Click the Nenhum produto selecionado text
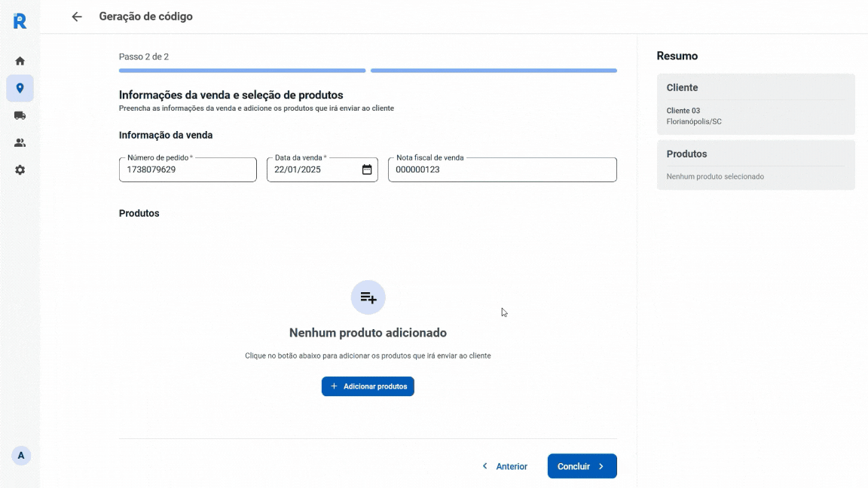868x488 pixels. pyautogui.click(x=715, y=176)
